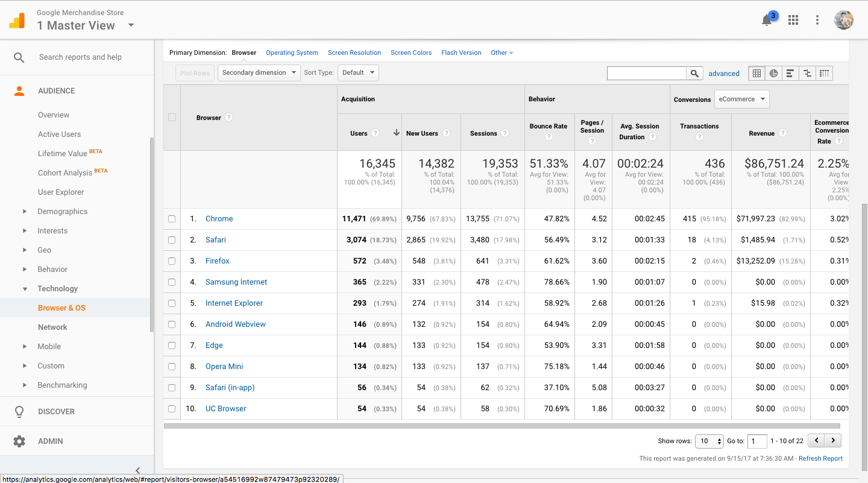Screen dimensions: 868x483
Task: Open Active Users report
Action: (59, 134)
